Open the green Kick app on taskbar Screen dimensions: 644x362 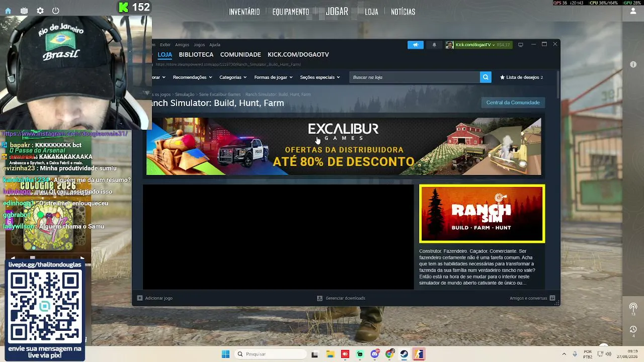tap(360, 354)
